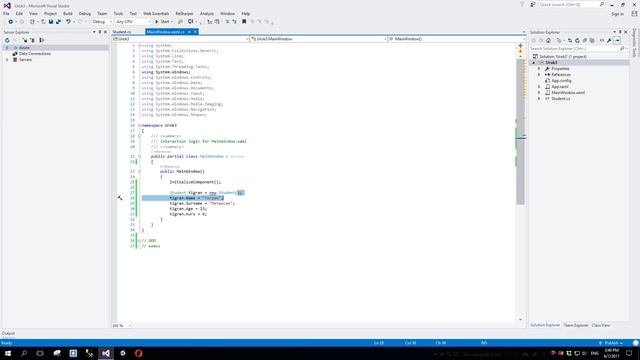The width and height of the screenshot is (640, 360).
Task: Click the Refresh icon in Solution Explorer toolbar
Action: coord(577,40)
